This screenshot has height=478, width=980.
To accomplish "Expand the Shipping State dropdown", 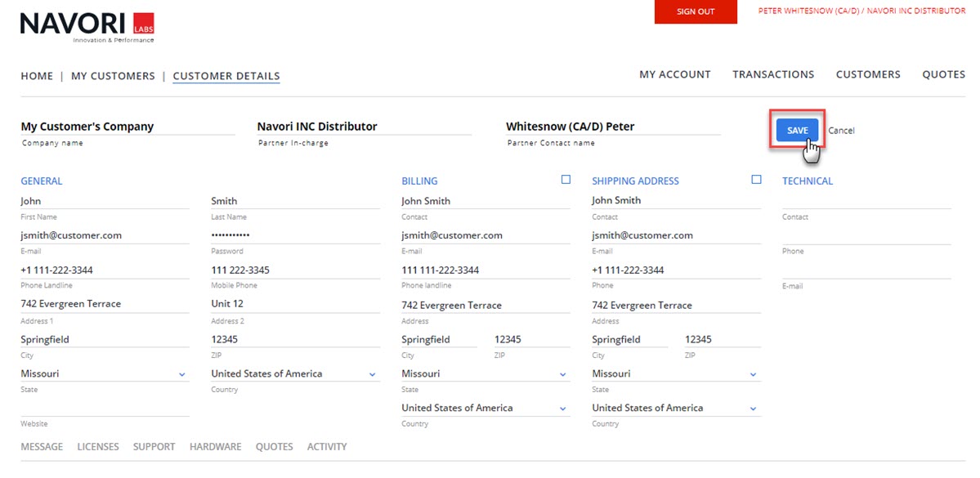I will tap(753, 374).
